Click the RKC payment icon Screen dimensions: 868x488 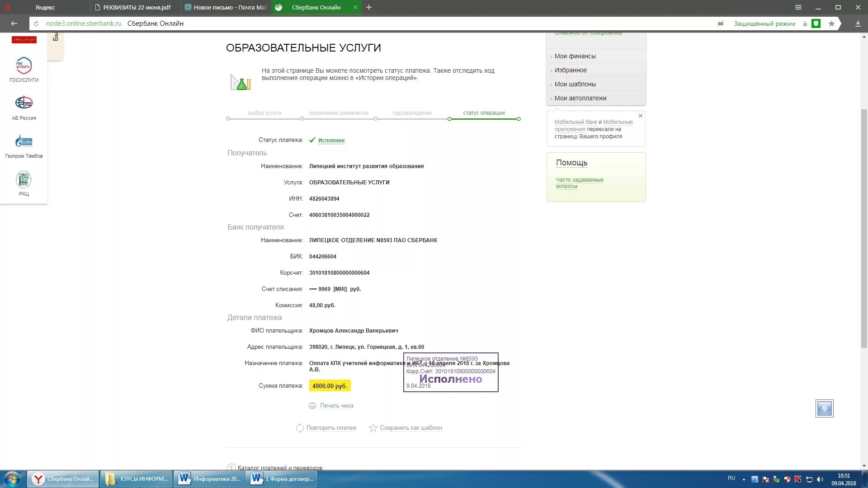point(24,179)
